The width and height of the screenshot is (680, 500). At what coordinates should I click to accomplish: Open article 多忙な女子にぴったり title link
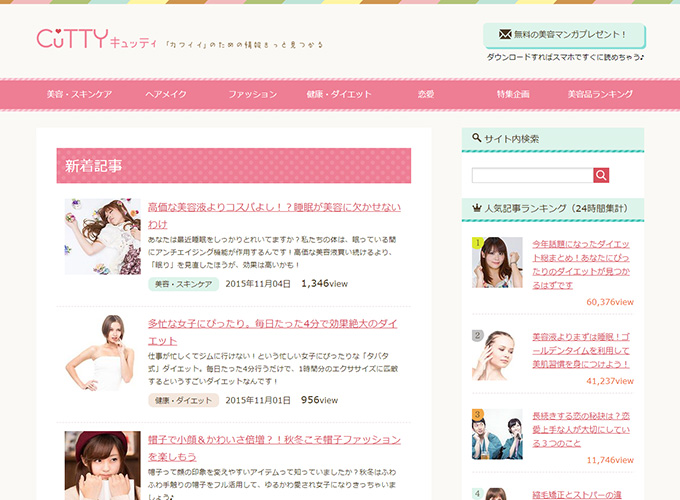click(x=272, y=332)
